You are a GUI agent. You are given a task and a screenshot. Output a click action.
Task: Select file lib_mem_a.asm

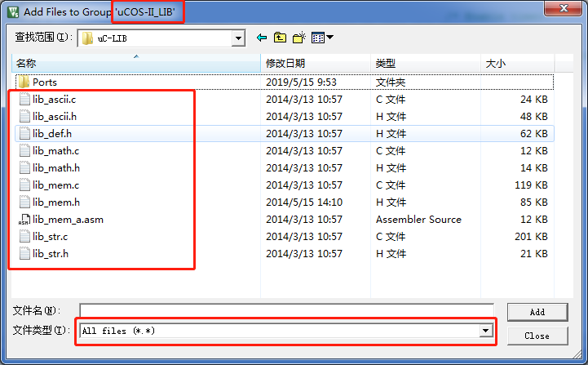[x=68, y=220]
